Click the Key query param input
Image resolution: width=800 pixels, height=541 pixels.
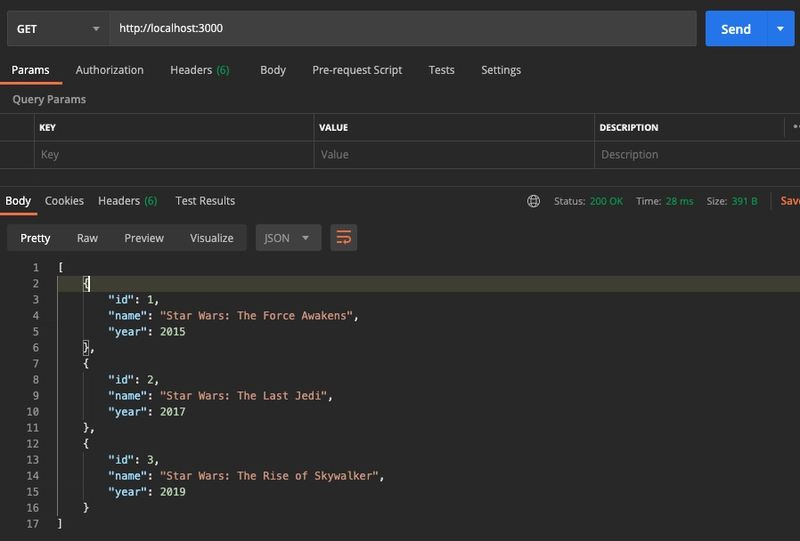174,155
